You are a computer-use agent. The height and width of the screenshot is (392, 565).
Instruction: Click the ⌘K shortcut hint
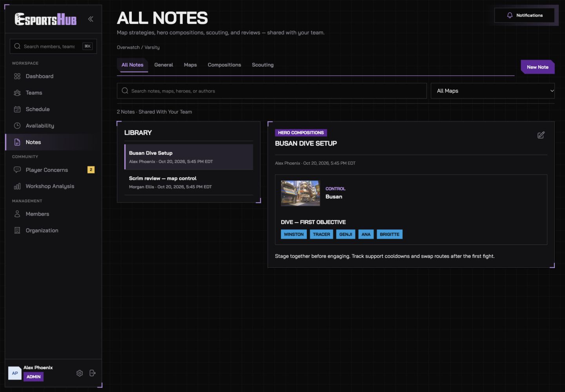[x=87, y=46]
